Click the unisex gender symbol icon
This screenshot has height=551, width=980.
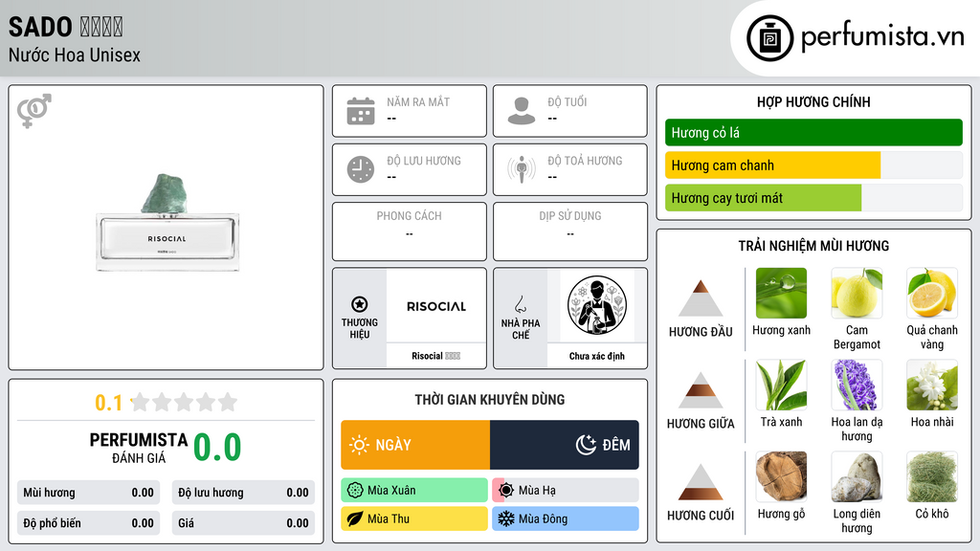34,111
